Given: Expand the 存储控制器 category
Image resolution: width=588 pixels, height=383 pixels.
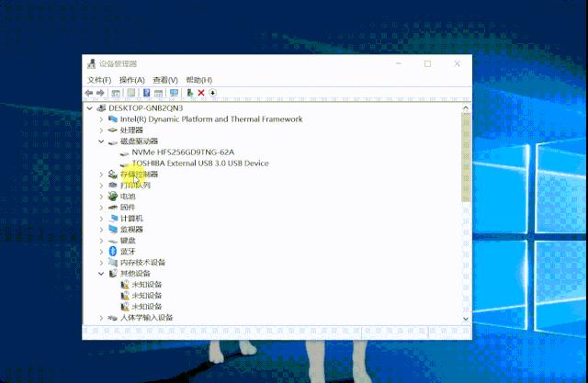Looking at the screenshot, I should coord(101,175).
